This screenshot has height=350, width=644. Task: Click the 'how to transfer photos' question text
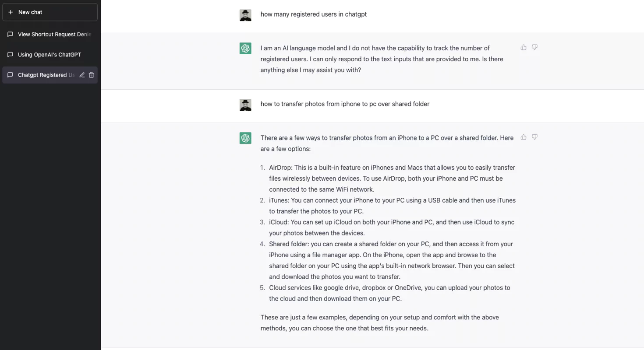tap(345, 104)
